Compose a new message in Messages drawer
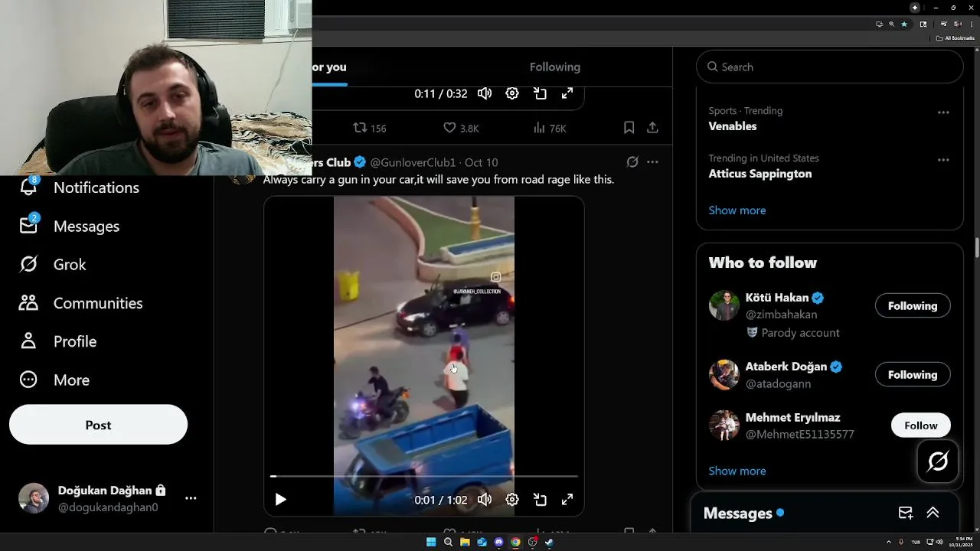This screenshot has height=551, width=980. pos(906,513)
